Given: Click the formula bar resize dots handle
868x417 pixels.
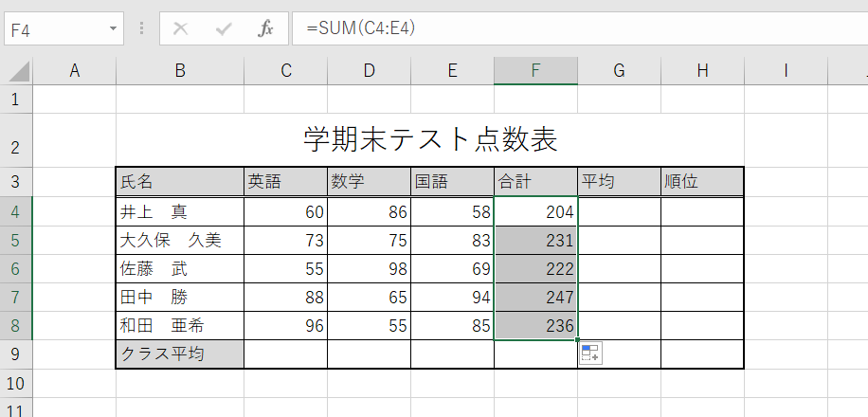Looking at the screenshot, I should tap(141, 28).
